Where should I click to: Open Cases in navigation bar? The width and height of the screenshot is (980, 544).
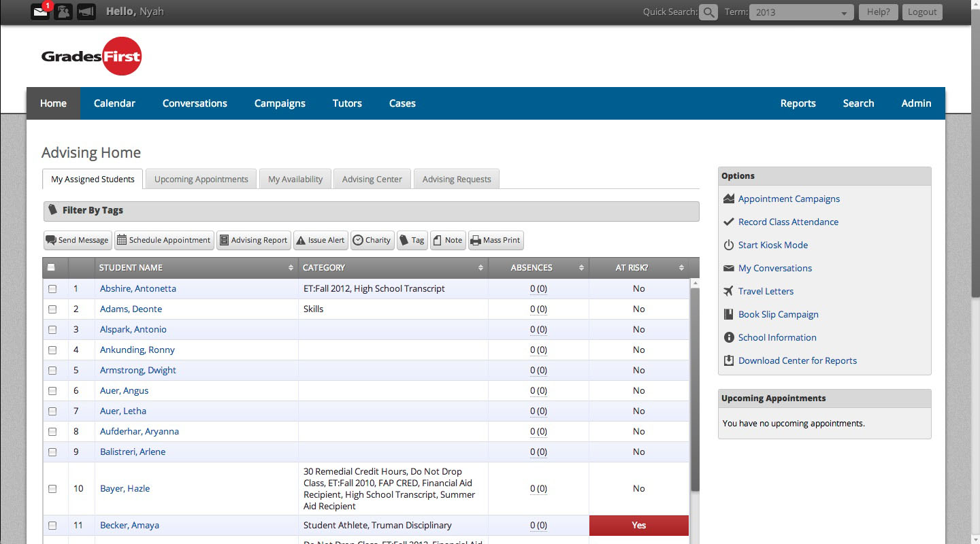pyautogui.click(x=402, y=103)
